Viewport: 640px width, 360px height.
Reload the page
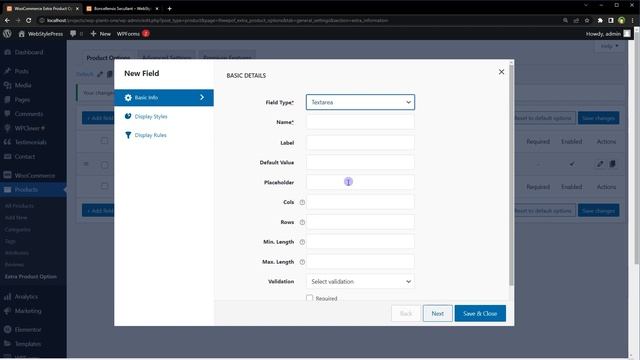point(29,20)
